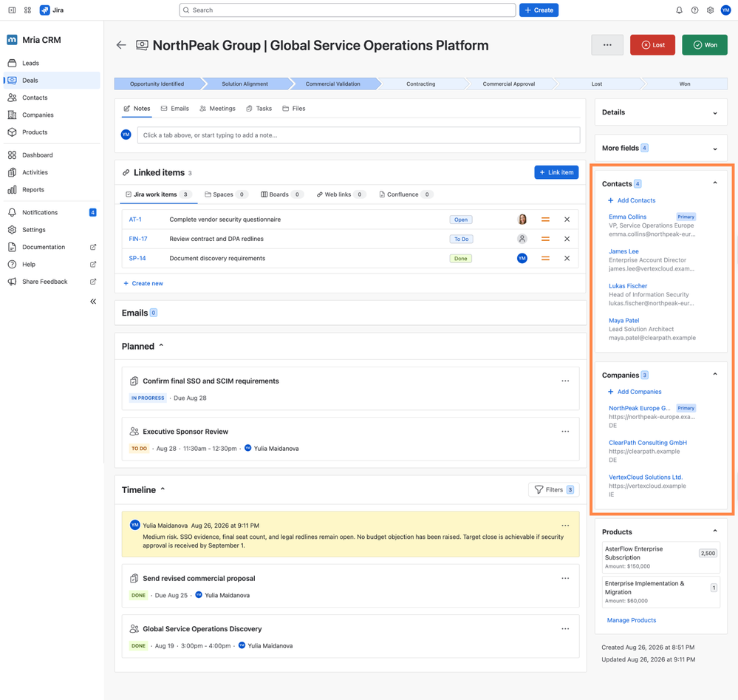
Task: Open more options for Executive Sponsor Review
Action: click(x=565, y=432)
